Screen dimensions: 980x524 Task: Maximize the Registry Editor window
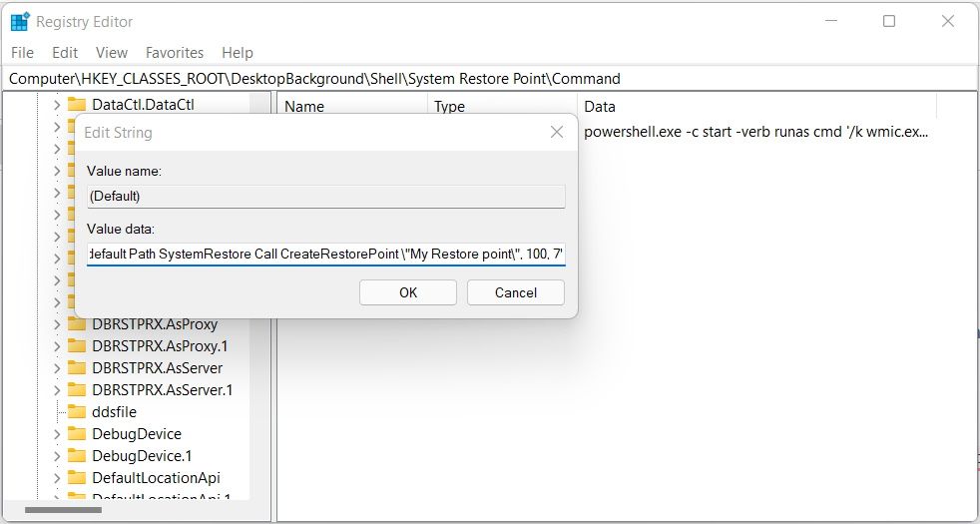click(889, 21)
